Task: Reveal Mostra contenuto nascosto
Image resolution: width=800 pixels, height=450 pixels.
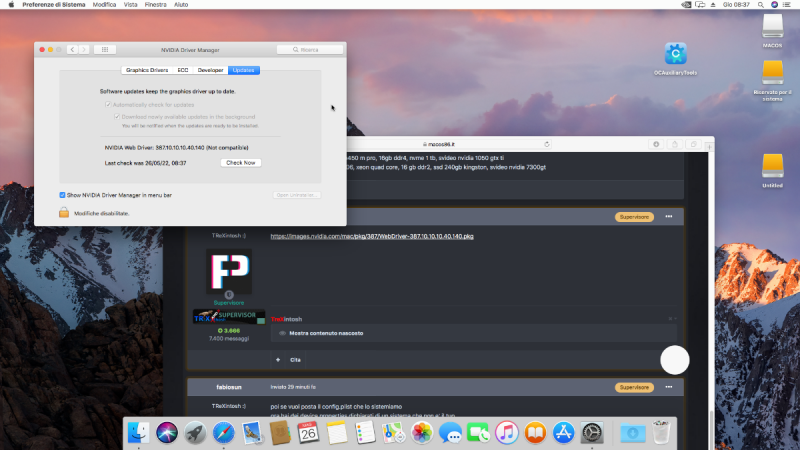Action: (326, 333)
